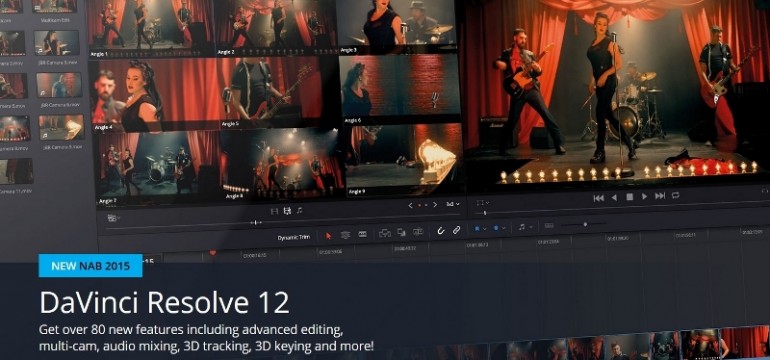Image resolution: width=770 pixels, height=360 pixels.
Task: Select the red arrow selection tool
Action: (329, 236)
